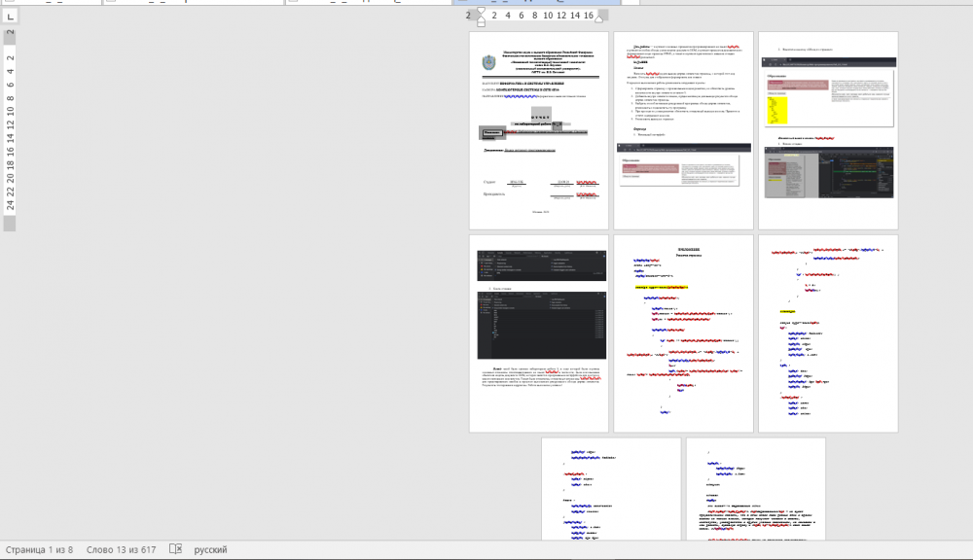The height and width of the screenshot is (560, 973).
Task: Select page 8 with bold paragraph text
Action: (x=756, y=489)
